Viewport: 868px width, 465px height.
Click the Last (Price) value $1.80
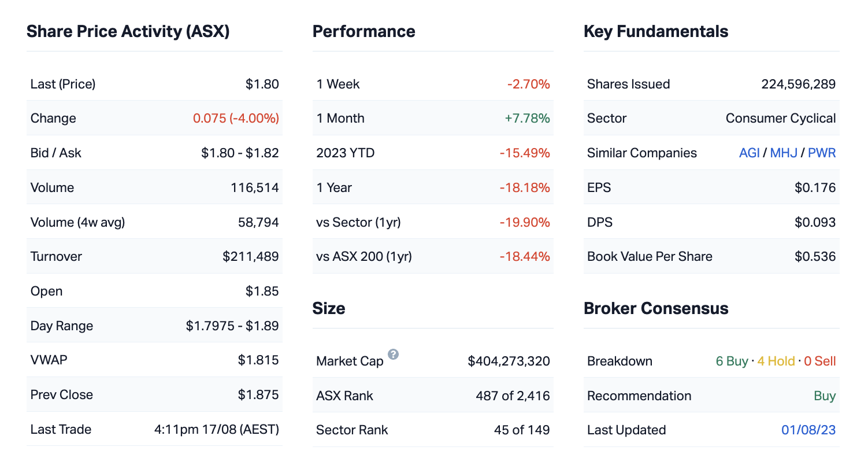[262, 84]
